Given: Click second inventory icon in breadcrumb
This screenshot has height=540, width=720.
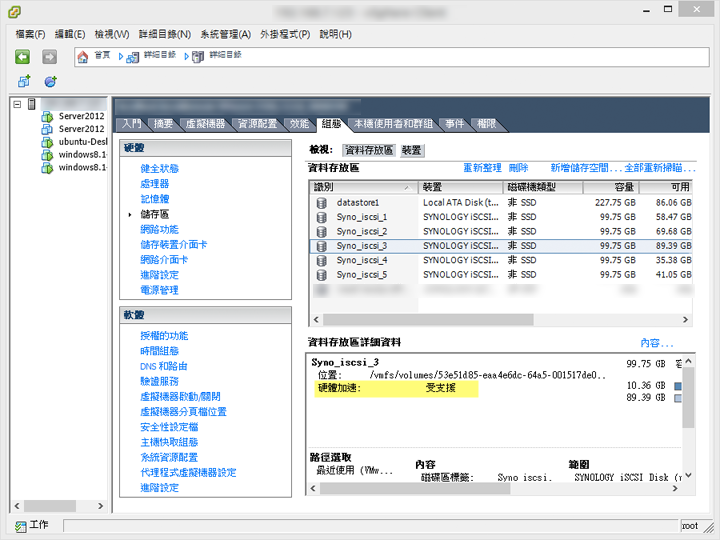Looking at the screenshot, I should pyautogui.click(x=198, y=57).
